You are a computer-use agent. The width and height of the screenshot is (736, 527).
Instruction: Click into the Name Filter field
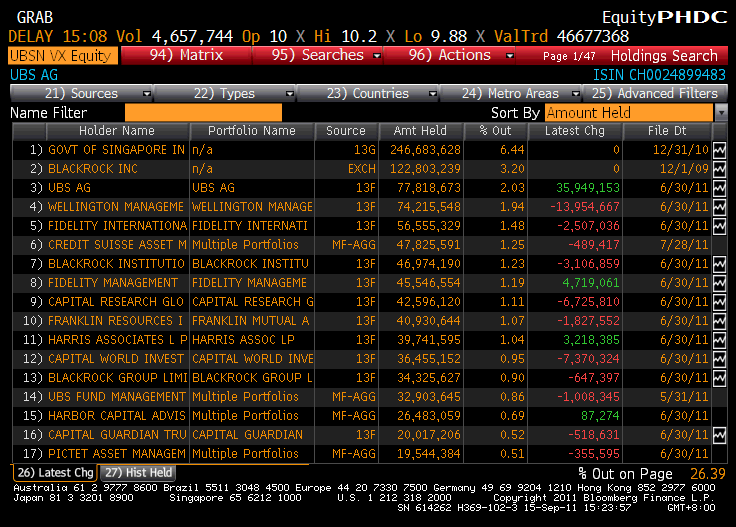pos(203,113)
